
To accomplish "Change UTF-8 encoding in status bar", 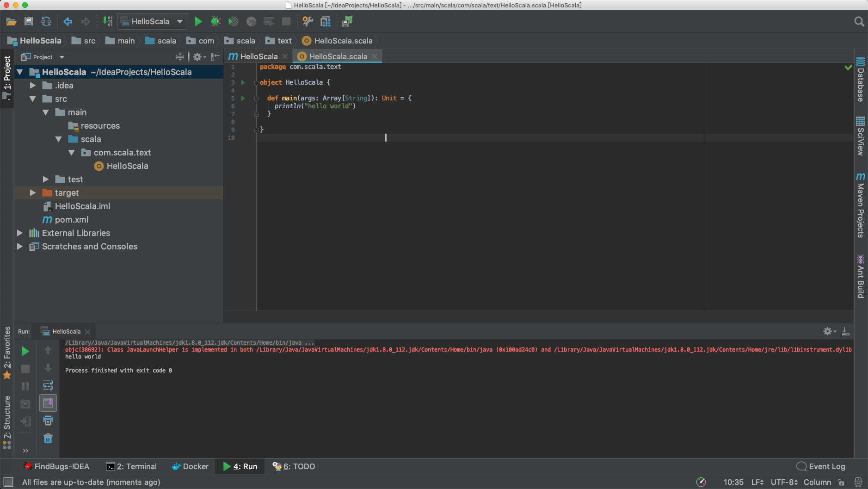I will tap(784, 482).
